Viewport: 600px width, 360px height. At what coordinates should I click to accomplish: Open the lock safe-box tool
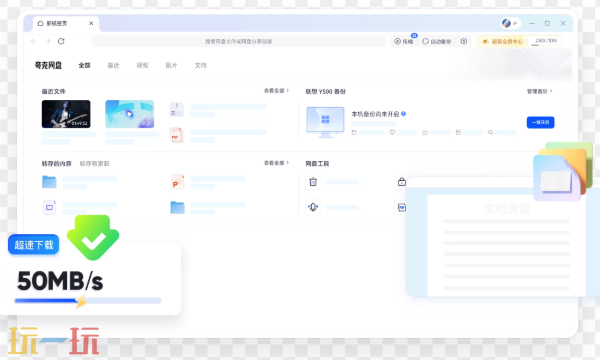(x=401, y=182)
